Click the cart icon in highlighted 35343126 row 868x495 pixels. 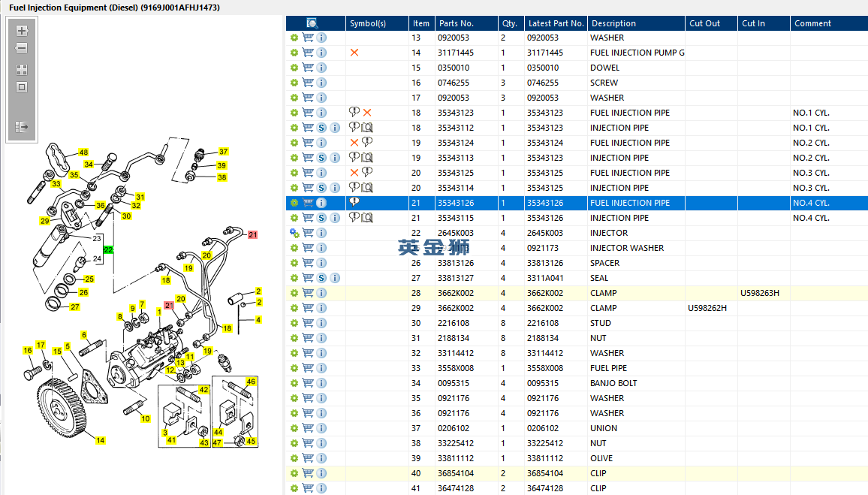pos(308,203)
